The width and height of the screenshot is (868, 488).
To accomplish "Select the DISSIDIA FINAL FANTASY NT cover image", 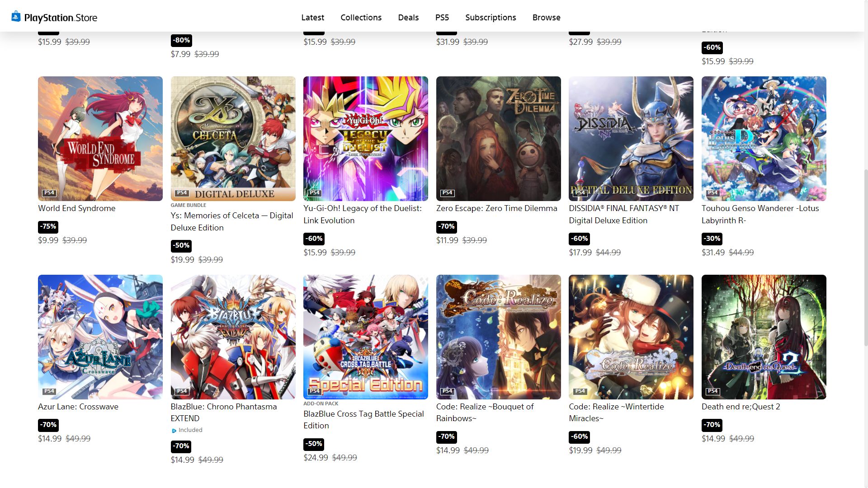I will (x=631, y=139).
